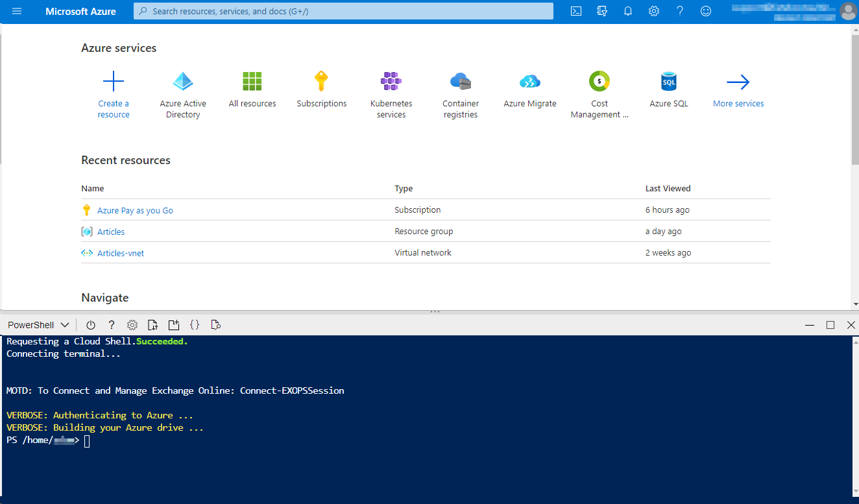Open Subscriptions key icon
This screenshot has height=504, width=859.
[322, 82]
